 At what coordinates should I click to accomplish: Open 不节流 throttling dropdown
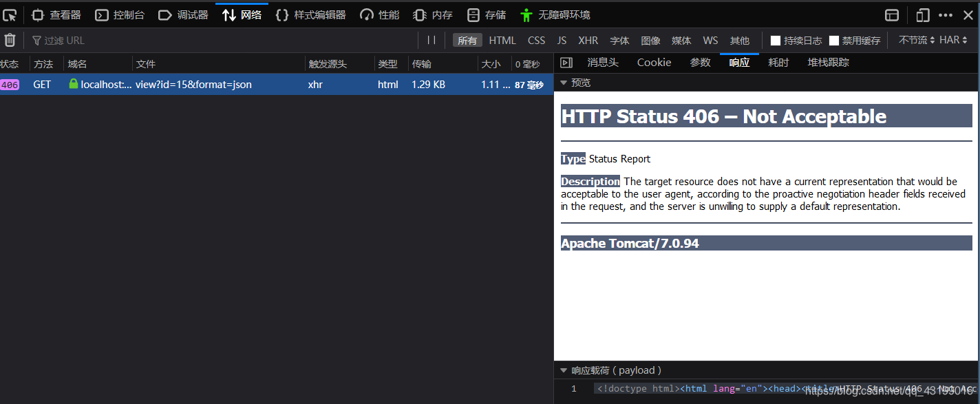click(917, 41)
